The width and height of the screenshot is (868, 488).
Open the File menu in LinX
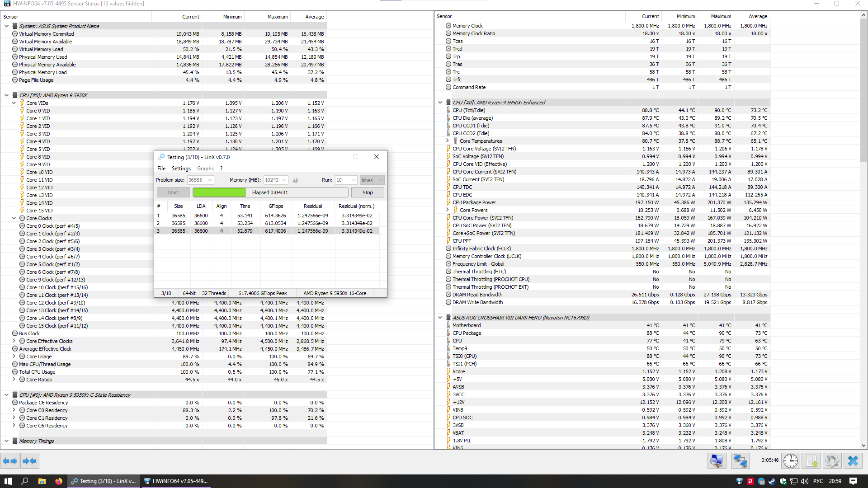pyautogui.click(x=161, y=169)
